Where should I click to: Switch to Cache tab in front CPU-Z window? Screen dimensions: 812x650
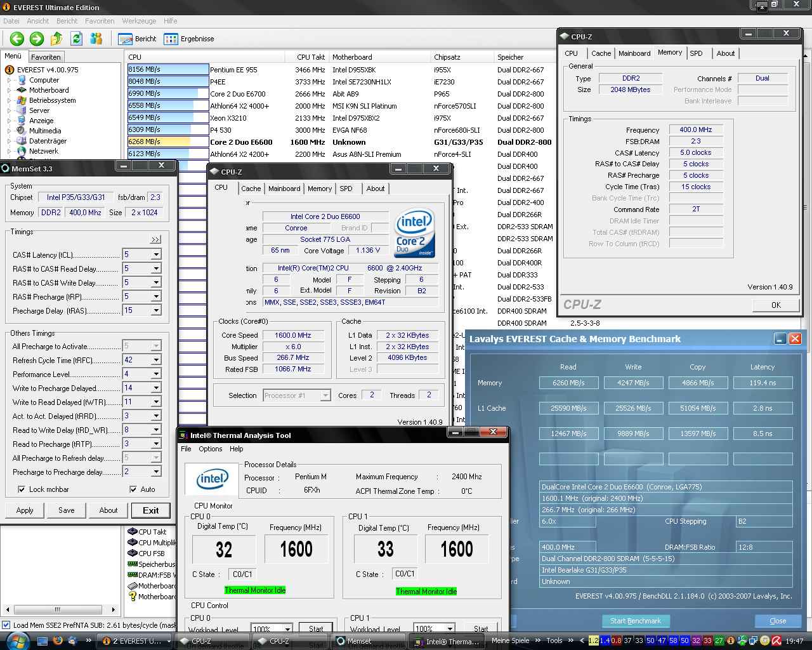click(251, 189)
